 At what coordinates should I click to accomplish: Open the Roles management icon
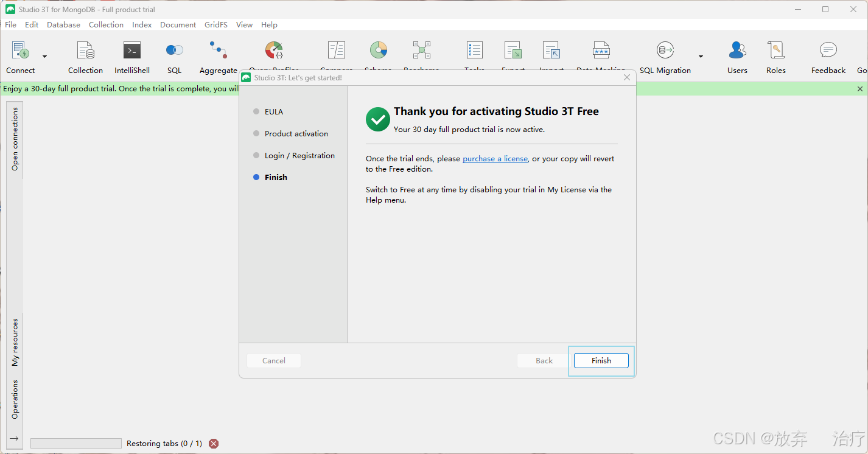tap(776, 51)
